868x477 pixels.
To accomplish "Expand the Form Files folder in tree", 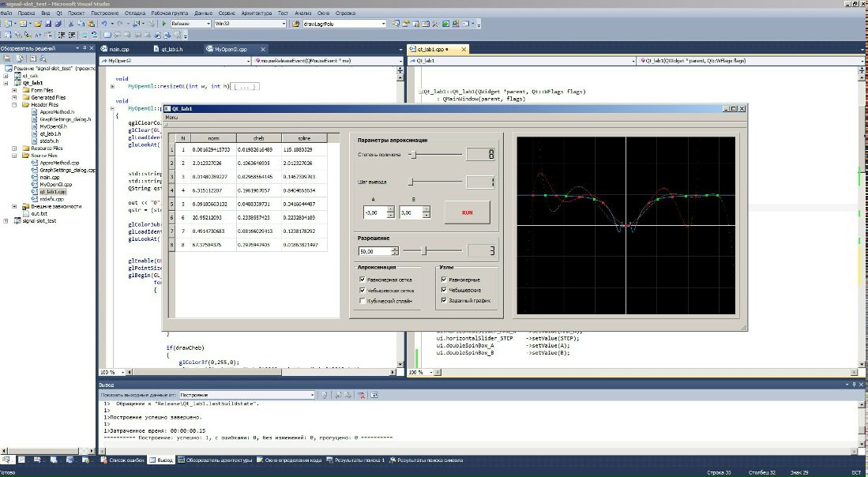I will point(14,90).
